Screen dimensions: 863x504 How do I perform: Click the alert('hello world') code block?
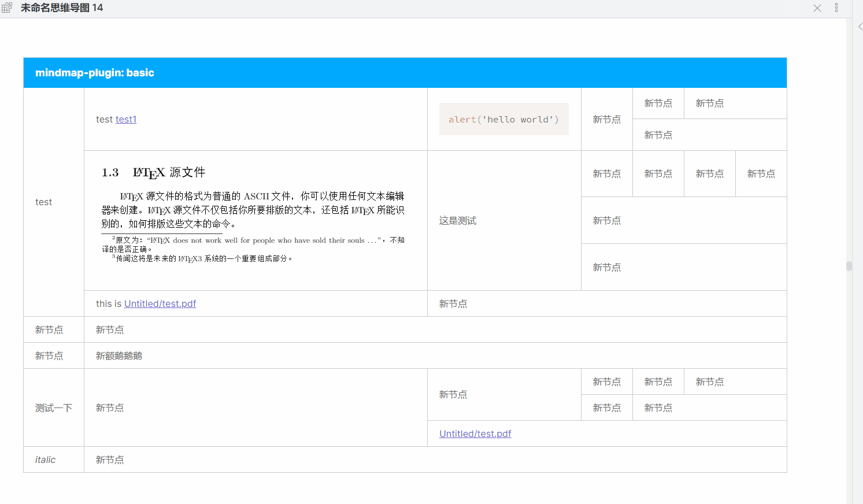[504, 120]
